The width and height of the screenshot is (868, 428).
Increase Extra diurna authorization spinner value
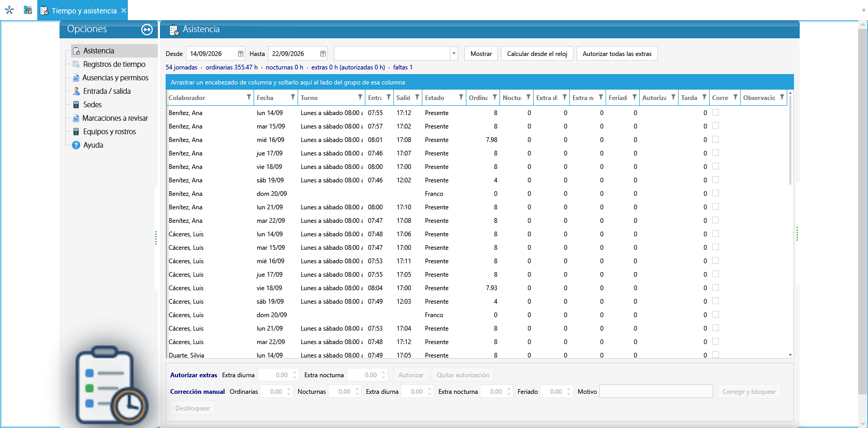coord(295,372)
